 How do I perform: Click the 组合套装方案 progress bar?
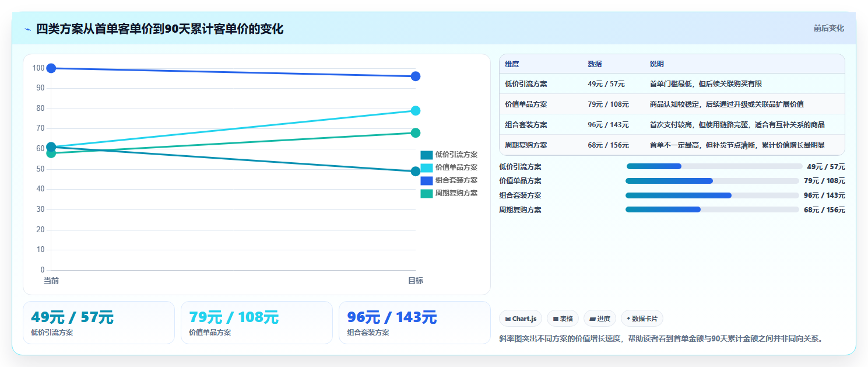[712, 195]
